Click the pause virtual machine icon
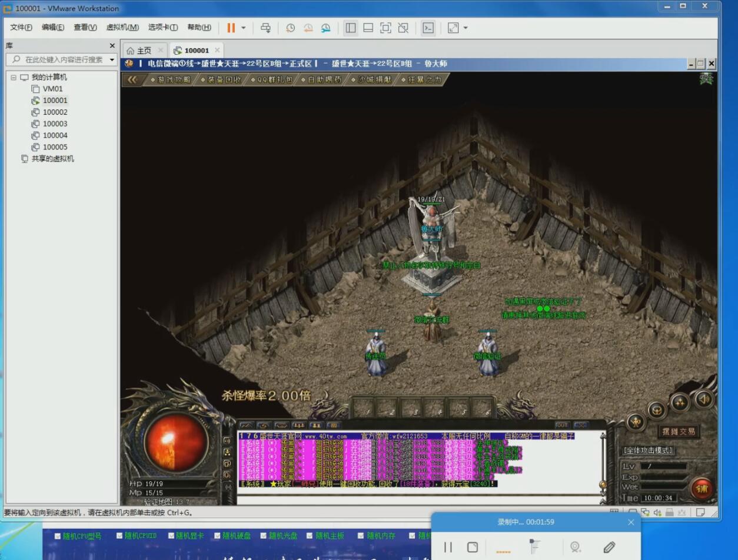Viewport: 738px width, 560px height. click(x=231, y=28)
